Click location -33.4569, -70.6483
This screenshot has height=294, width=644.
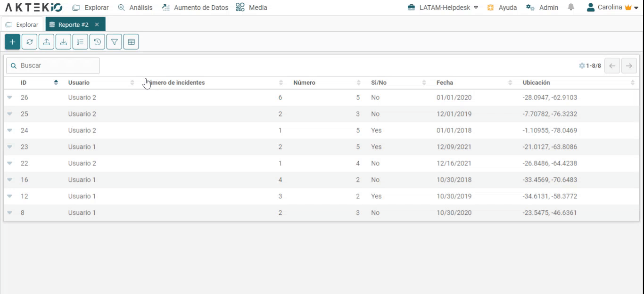(550, 180)
